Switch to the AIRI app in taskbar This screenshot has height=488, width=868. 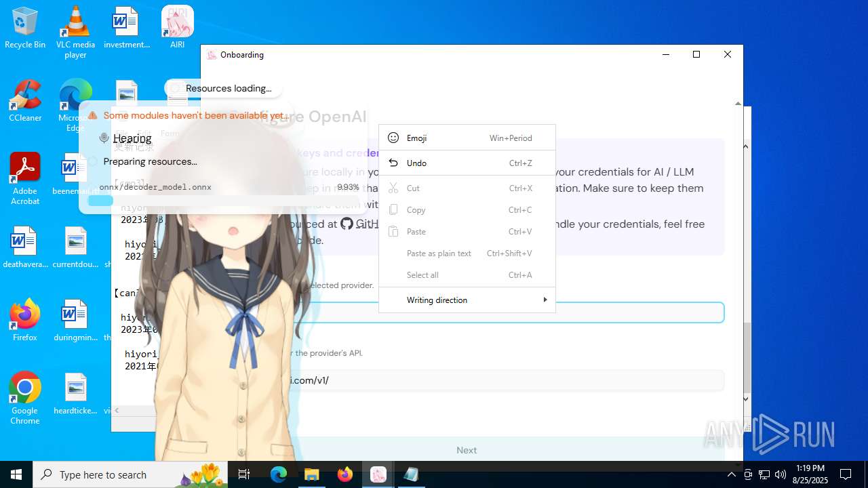(x=378, y=474)
